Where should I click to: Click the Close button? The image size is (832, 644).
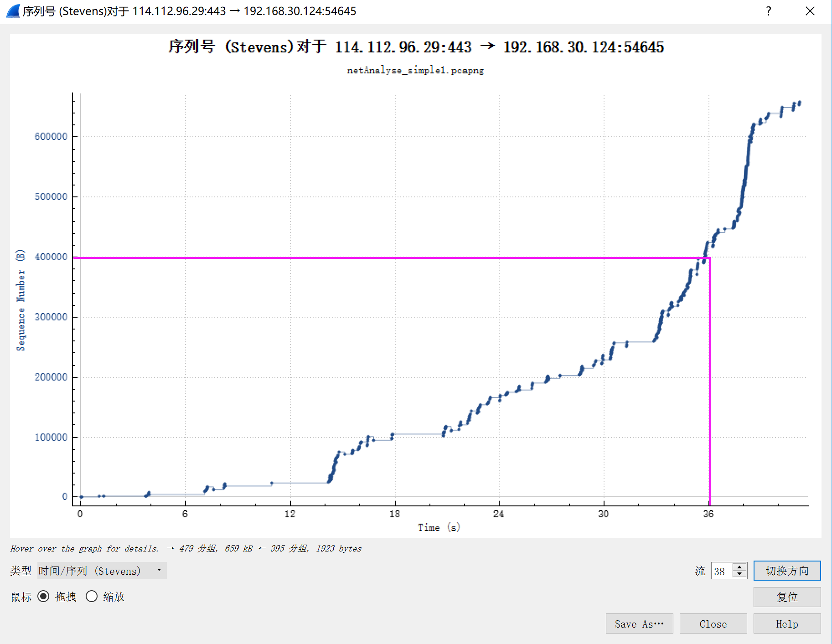point(713,623)
